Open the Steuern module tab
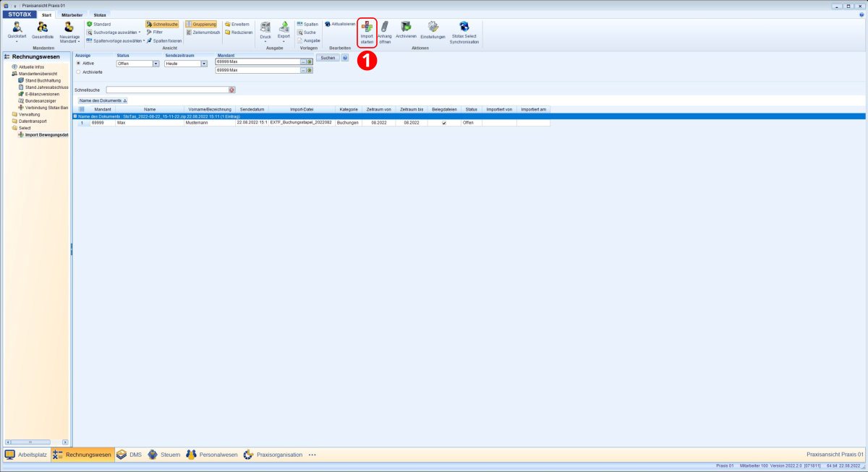The height and width of the screenshot is (472, 868). coord(164,455)
